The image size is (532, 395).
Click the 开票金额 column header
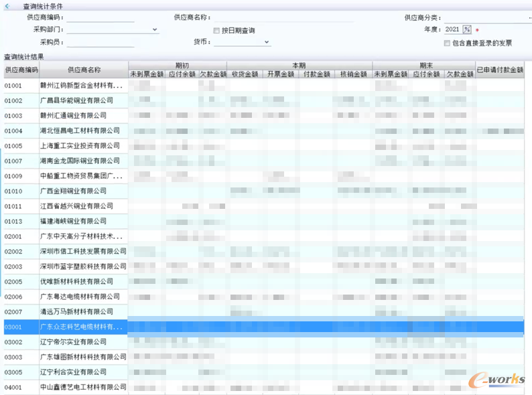click(281, 74)
